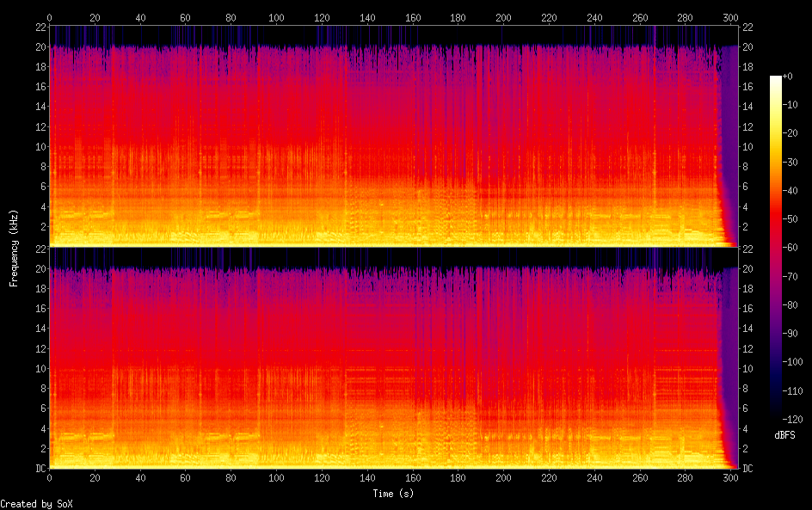
Task: Click the '-90' color scale label
Action: (790, 334)
